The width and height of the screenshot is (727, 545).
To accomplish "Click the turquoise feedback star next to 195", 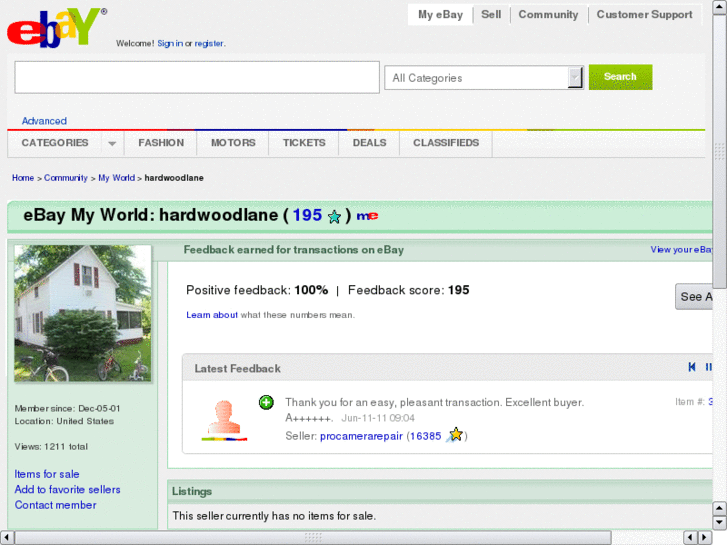I will coord(335,216).
